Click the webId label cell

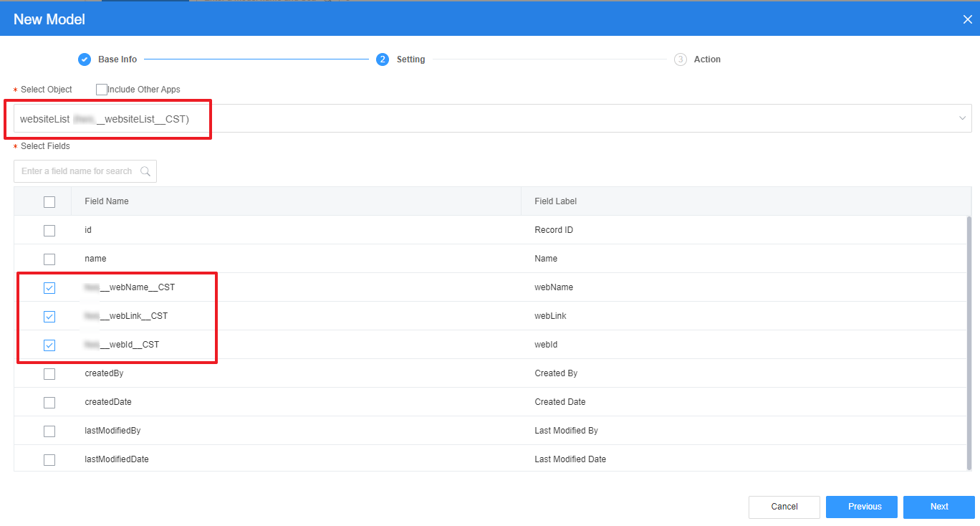(546, 345)
